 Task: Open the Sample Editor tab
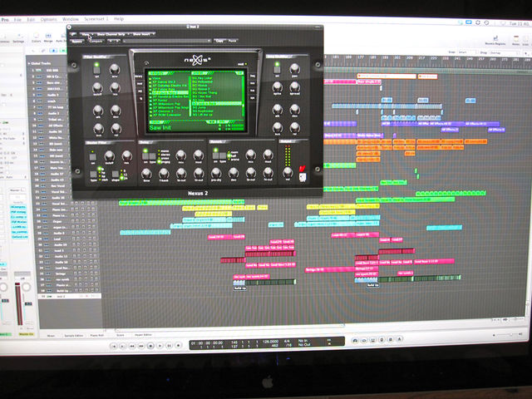point(74,336)
